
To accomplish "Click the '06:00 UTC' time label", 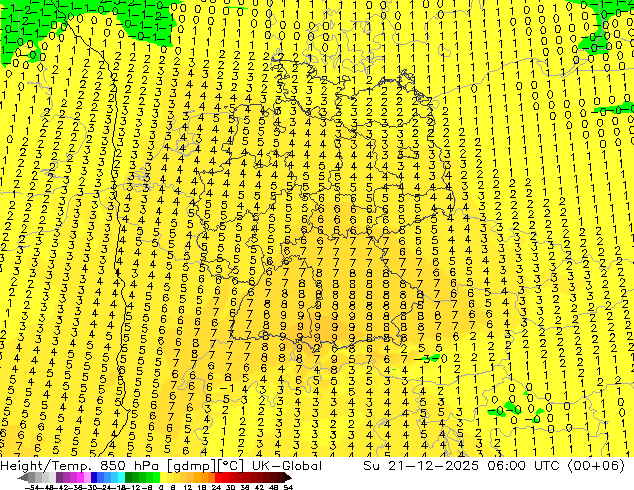I will tap(523, 466).
